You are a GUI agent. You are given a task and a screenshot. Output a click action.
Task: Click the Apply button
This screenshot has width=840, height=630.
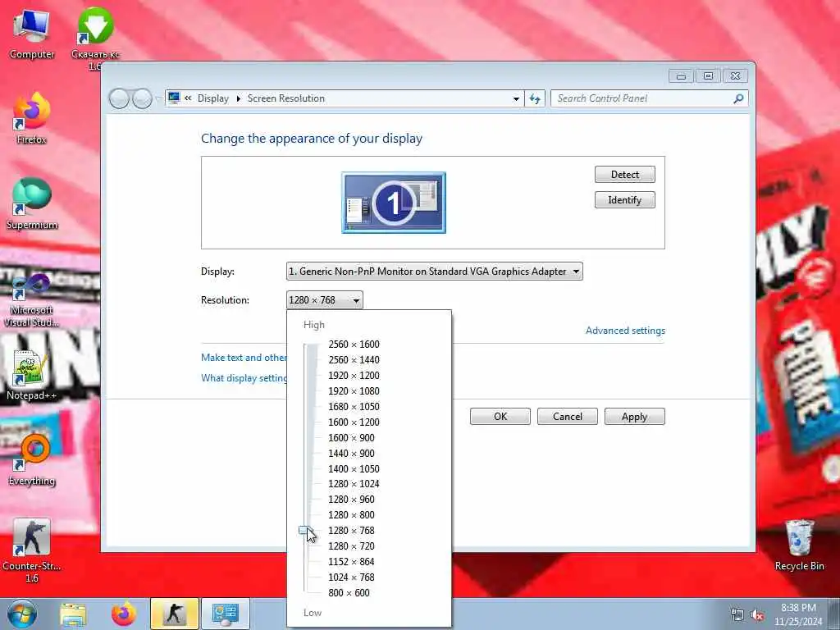[x=634, y=416]
